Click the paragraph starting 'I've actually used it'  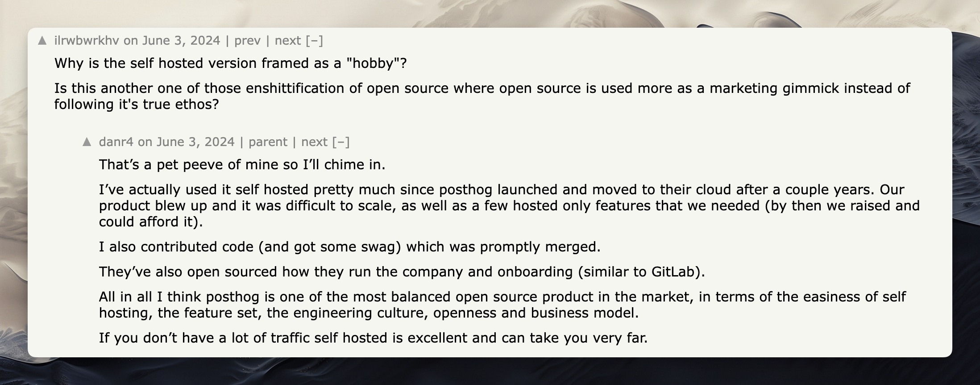pyautogui.click(x=509, y=205)
